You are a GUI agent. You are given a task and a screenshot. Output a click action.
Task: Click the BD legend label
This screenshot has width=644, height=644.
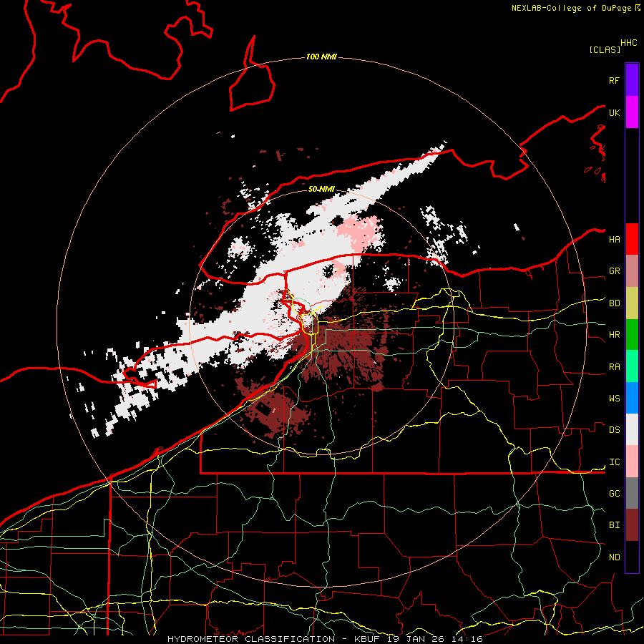point(614,303)
